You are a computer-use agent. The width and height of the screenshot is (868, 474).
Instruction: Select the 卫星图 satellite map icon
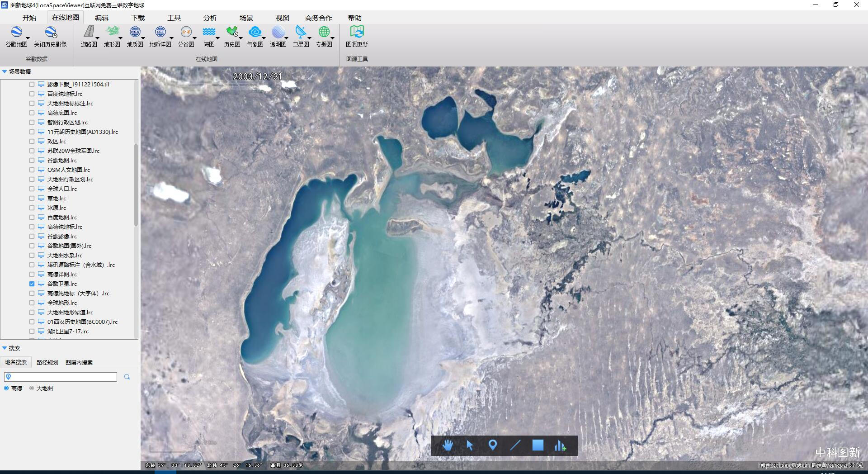pos(301,32)
